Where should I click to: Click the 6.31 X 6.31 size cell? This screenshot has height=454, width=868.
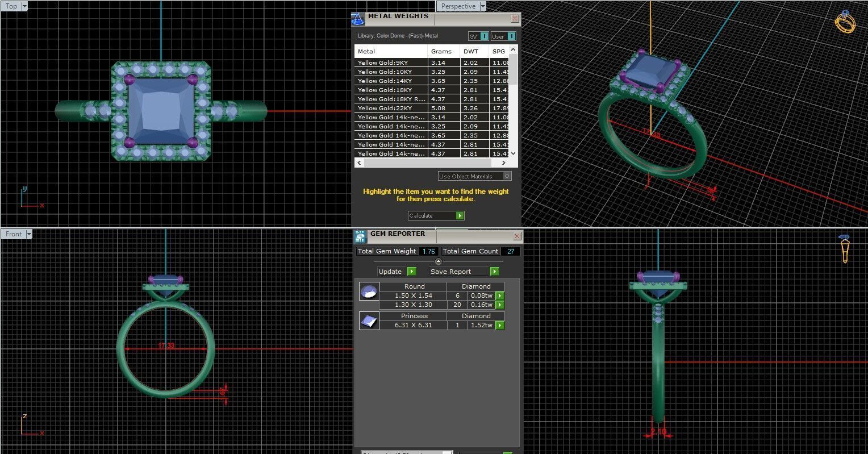coord(414,325)
